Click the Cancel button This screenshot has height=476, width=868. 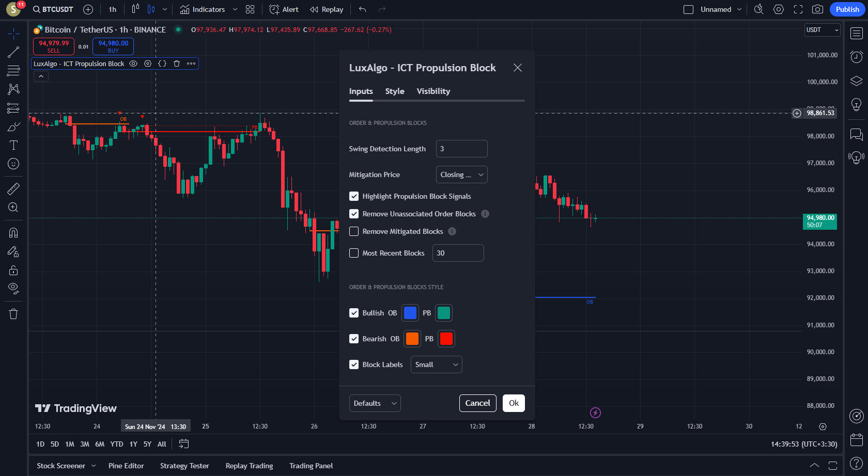tap(478, 403)
